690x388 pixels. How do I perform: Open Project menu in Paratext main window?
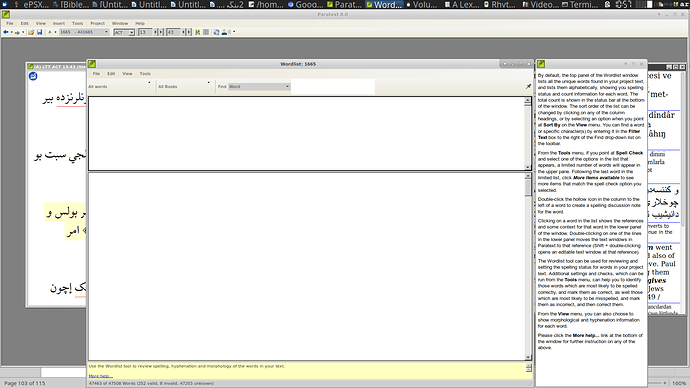click(x=98, y=23)
